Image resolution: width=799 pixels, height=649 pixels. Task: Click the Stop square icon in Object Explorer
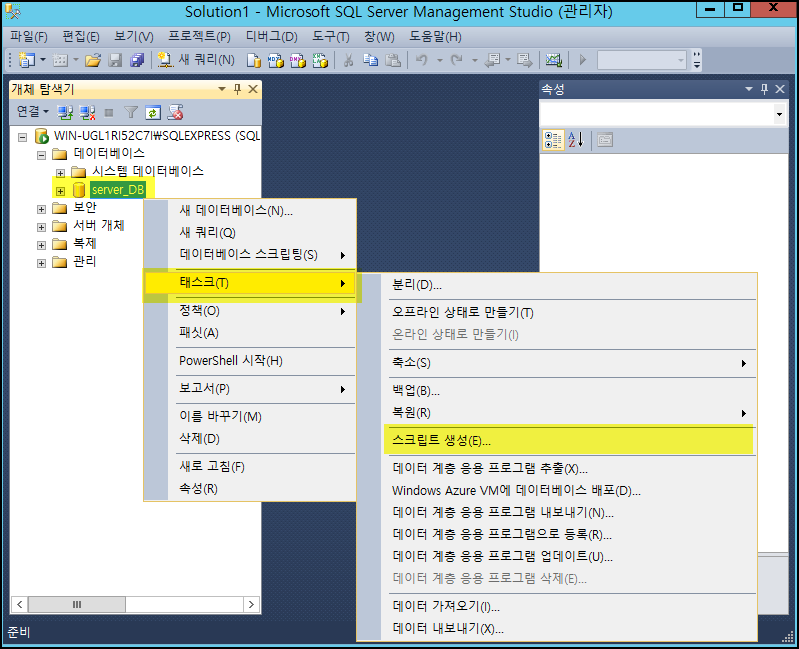pyautogui.click(x=109, y=113)
